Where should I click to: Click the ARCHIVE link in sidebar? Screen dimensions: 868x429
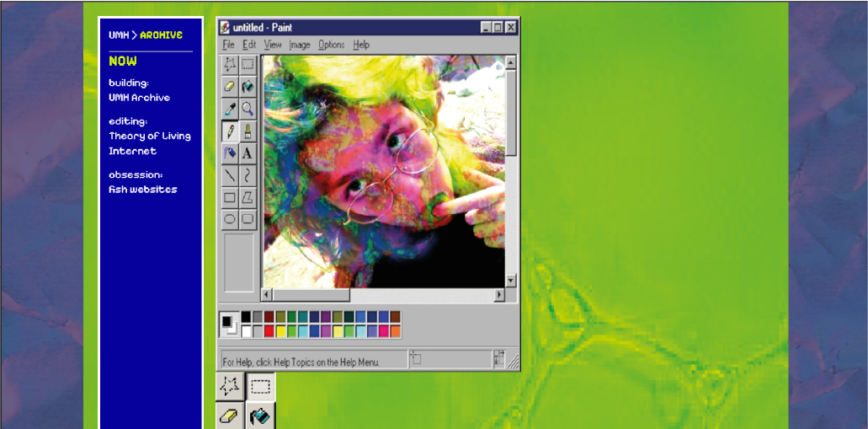coord(161,35)
